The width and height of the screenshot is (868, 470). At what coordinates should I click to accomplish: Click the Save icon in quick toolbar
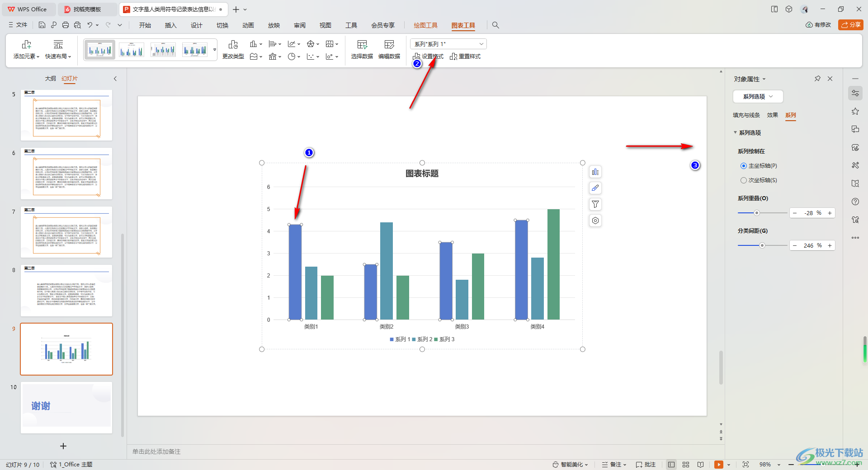(42, 25)
